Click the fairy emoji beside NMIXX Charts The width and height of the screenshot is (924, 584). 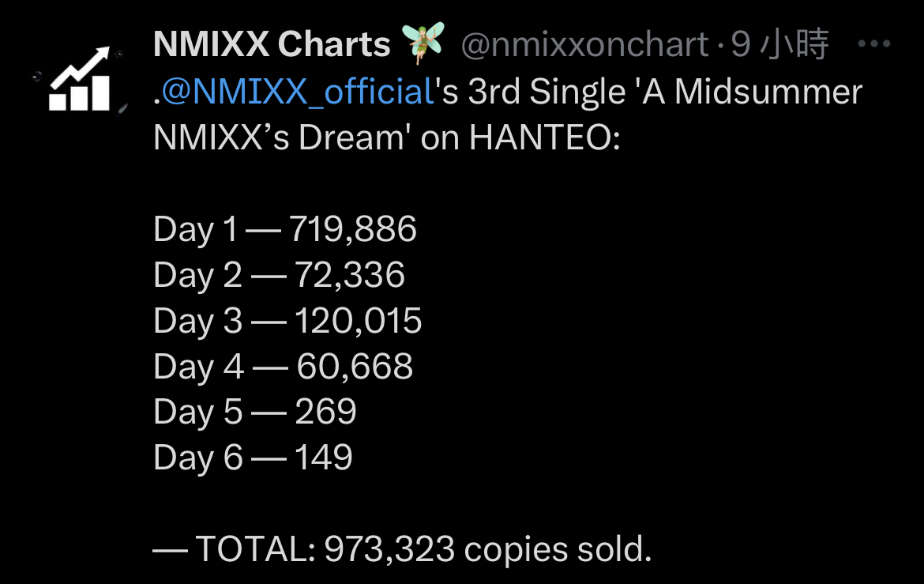(x=423, y=43)
